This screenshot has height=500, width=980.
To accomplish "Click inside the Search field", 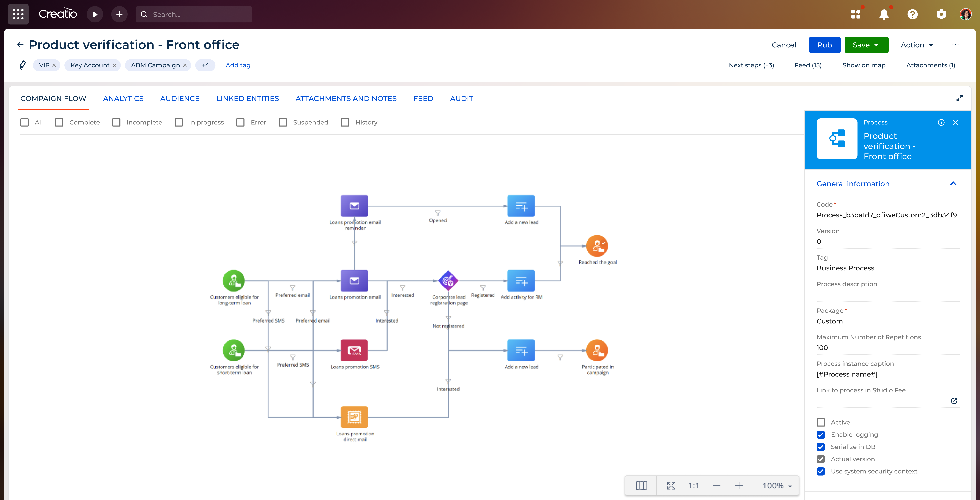I will 194,14.
